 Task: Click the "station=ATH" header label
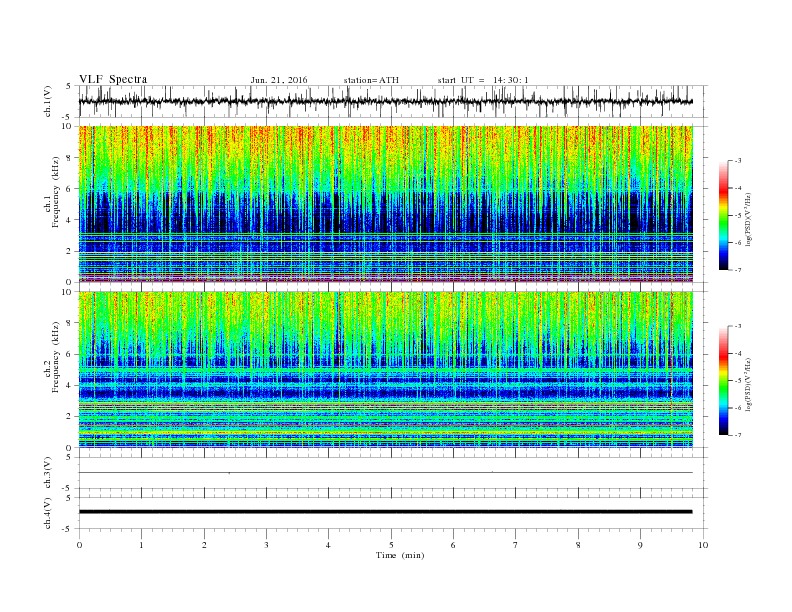point(371,80)
